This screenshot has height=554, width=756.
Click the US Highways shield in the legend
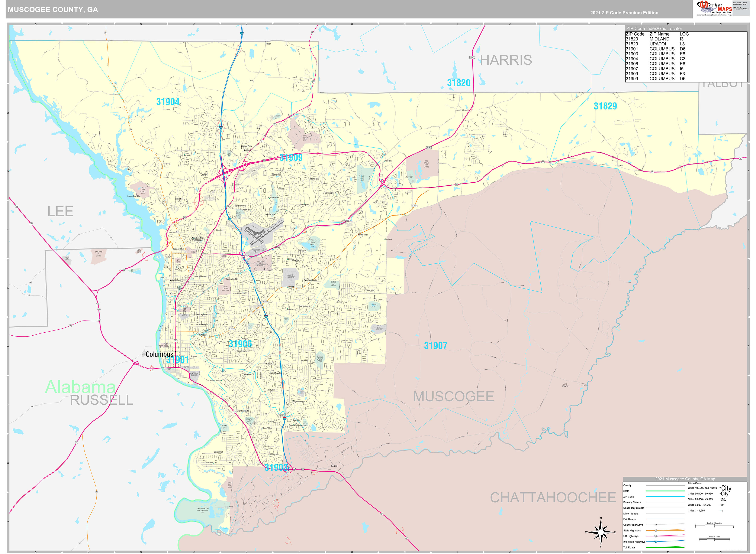pos(656,536)
